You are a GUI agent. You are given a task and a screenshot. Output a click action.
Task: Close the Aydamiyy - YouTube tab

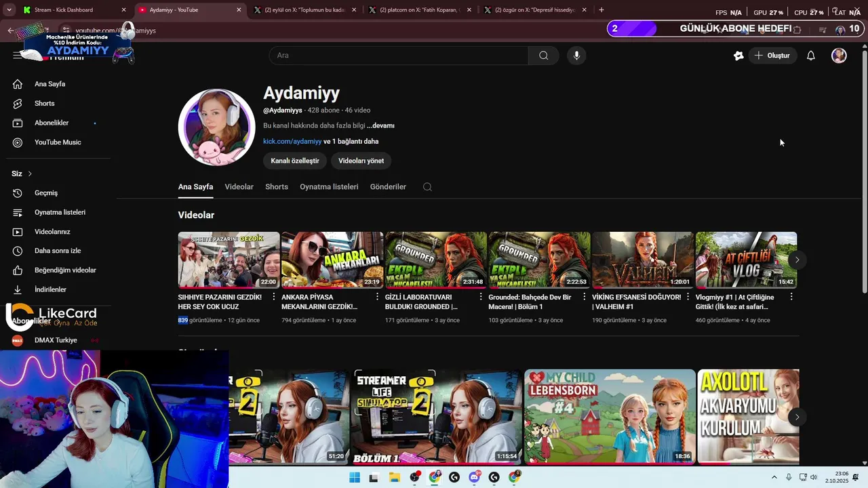[239, 10]
